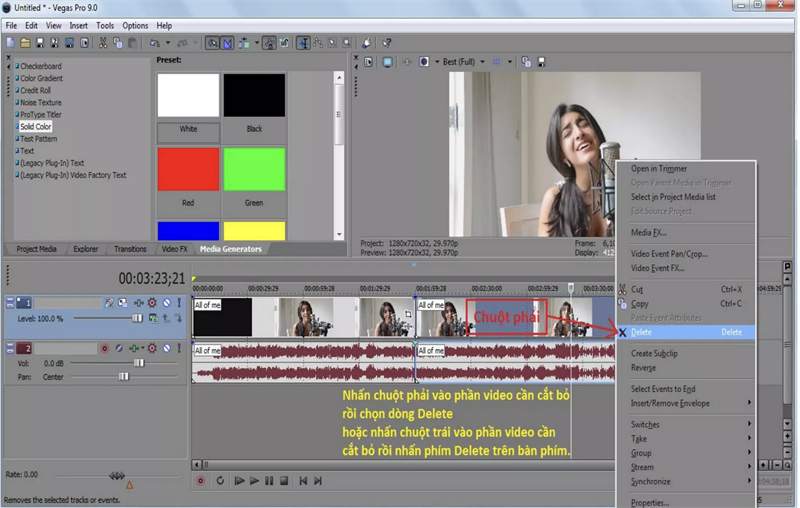Toggle Invert Phase on audio track 2
The height and width of the screenshot is (508, 800).
[x=119, y=348]
